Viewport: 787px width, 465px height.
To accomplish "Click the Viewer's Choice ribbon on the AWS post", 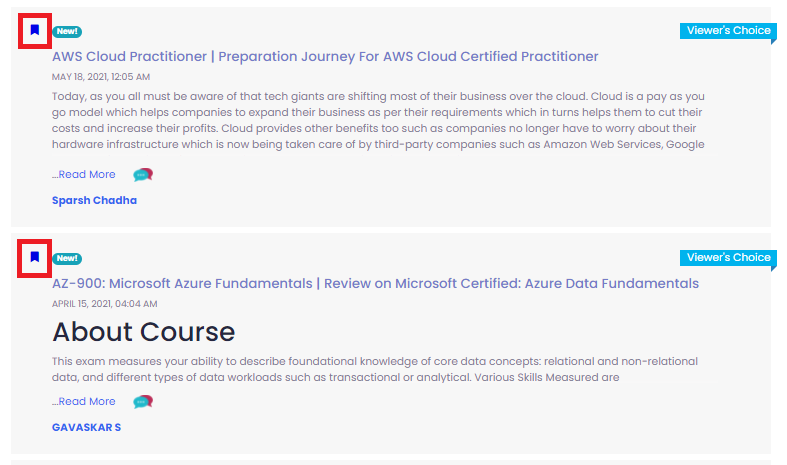I will coord(728,31).
